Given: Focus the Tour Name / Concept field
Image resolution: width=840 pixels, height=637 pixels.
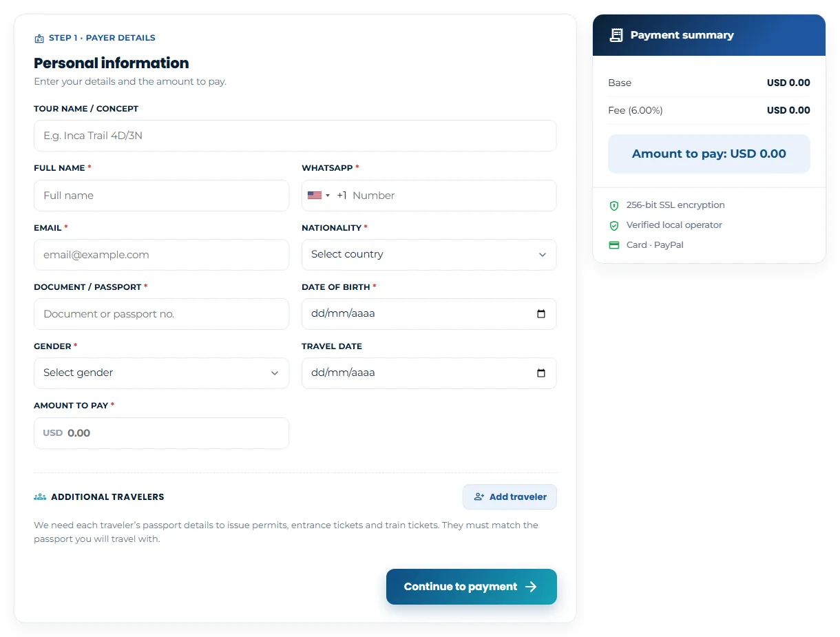Looking at the screenshot, I should (x=295, y=136).
